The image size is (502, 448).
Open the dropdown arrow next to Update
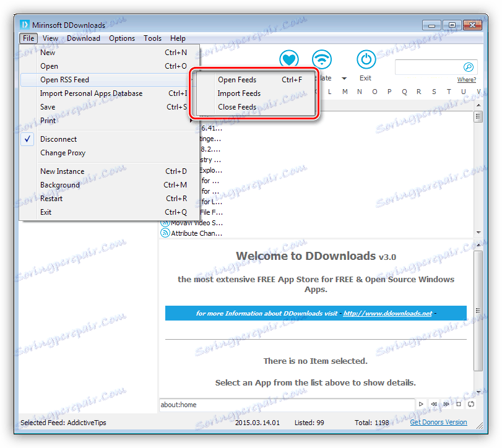click(344, 79)
